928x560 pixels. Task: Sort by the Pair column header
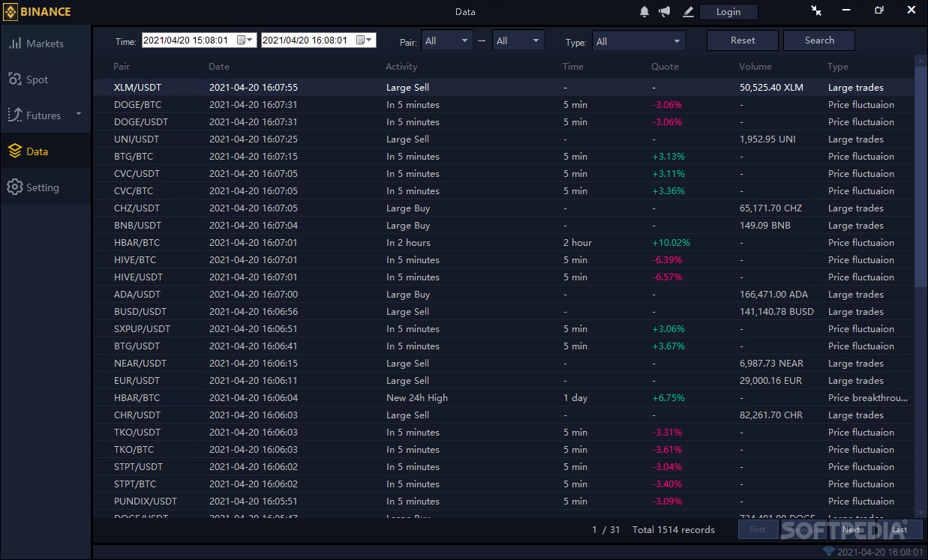pos(122,67)
